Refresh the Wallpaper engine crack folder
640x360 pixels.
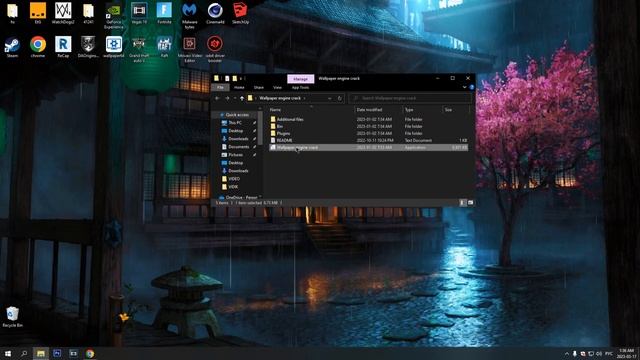coord(340,98)
